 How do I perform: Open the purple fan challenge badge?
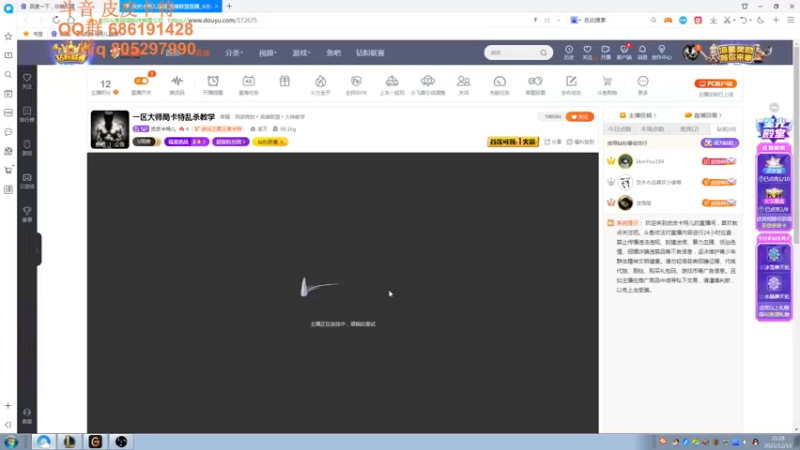186,142
